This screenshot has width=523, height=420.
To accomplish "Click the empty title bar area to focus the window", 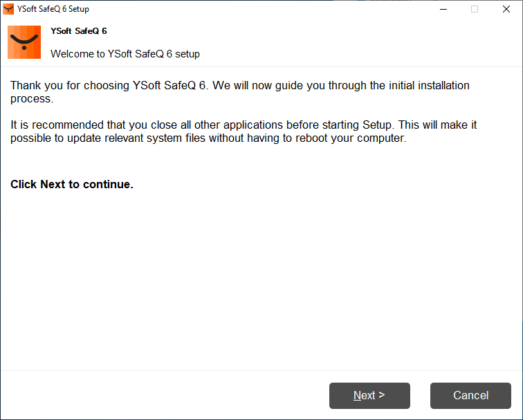I will click(263, 9).
